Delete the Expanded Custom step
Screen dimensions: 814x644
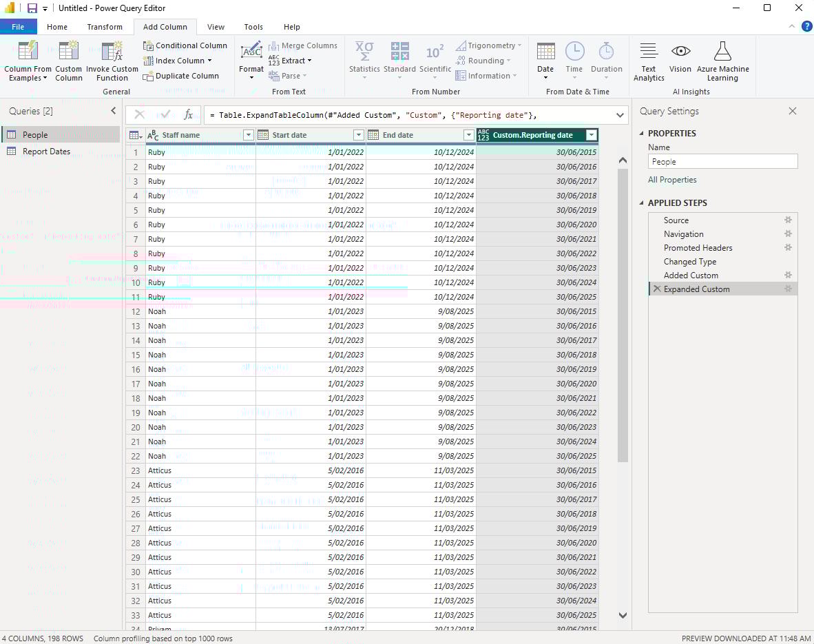pos(657,289)
